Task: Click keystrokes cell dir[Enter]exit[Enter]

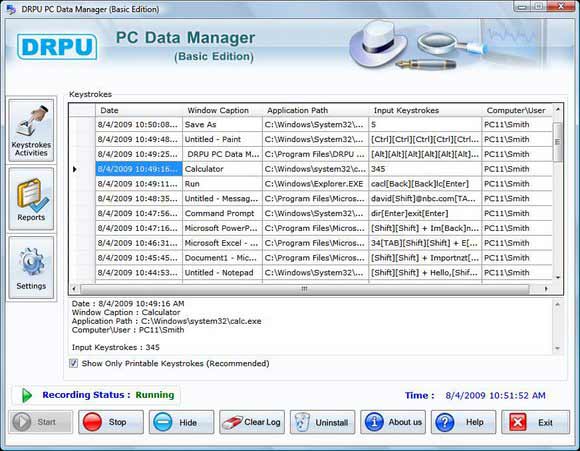Action: click(425, 213)
